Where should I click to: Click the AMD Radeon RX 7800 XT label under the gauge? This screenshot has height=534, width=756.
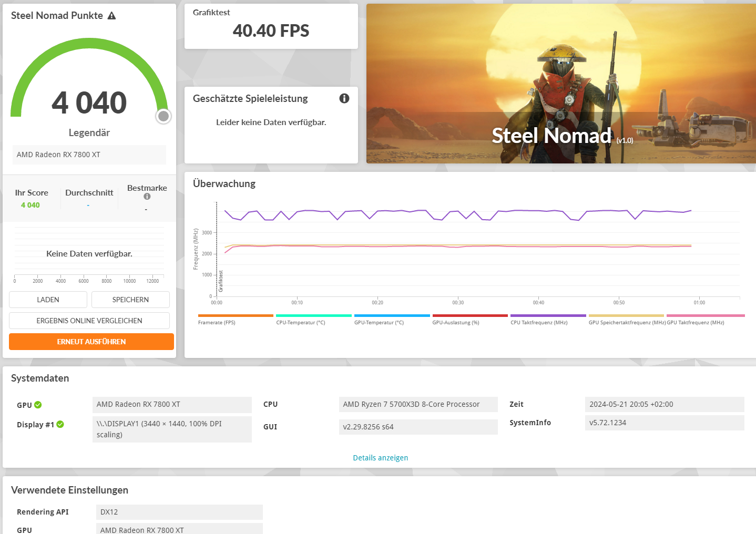pyautogui.click(x=89, y=155)
